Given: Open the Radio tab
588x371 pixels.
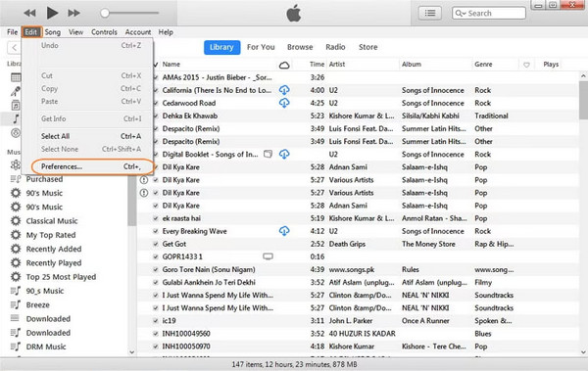Looking at the screenshot, I should (335, 47).
